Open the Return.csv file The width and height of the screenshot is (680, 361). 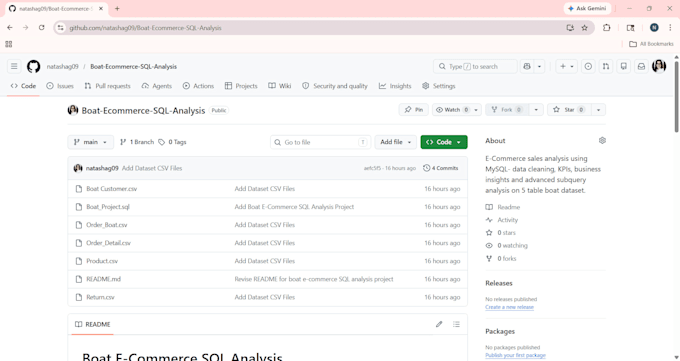click(x=100, y=297)
